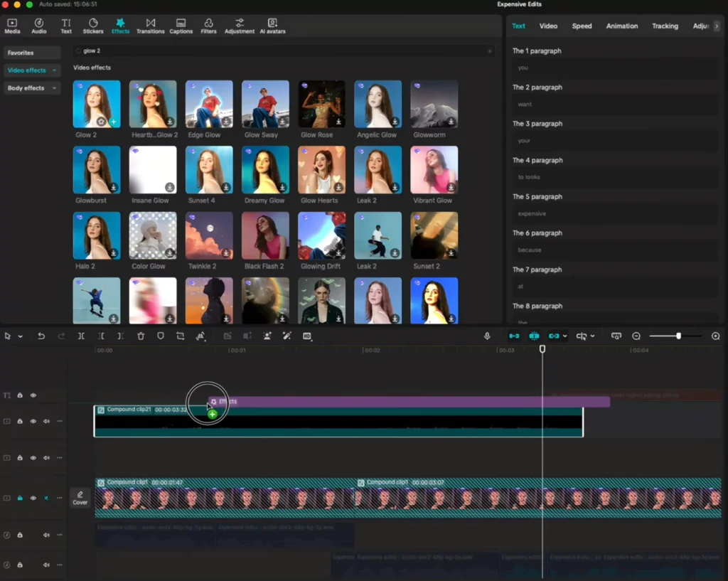This screenshot has width=728, height=581.
Task: Toggle lock on the main video track
Action: pos(20,499)
